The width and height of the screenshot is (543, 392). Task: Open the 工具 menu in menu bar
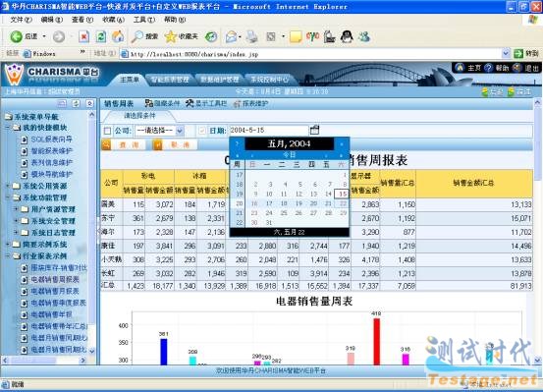pyautogui.click(x=144, y=20)
